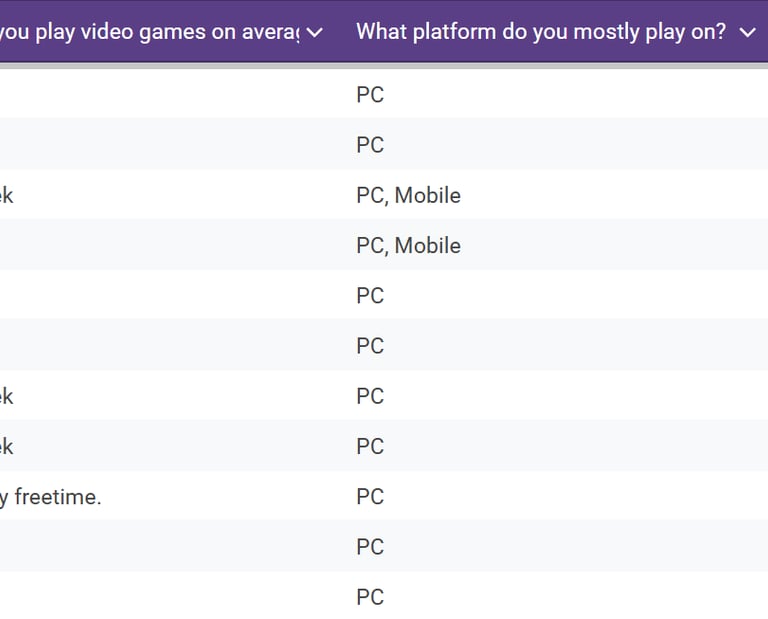768x619 pixels.
Task: Select the first 'PC, Mobile' cell
Action: click(x=408, y=195)
